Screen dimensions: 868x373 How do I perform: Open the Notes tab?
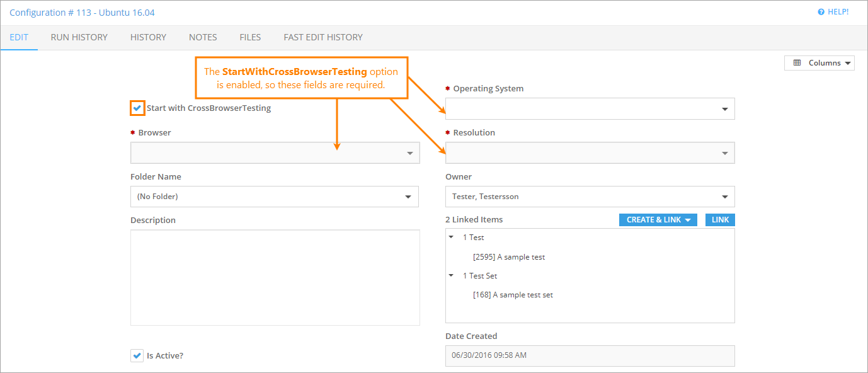[203, 37]
